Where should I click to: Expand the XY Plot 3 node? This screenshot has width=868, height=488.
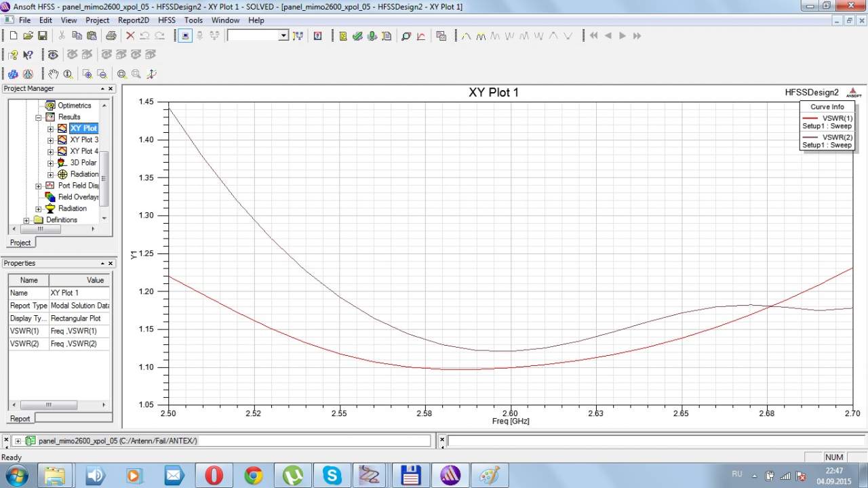50,140
